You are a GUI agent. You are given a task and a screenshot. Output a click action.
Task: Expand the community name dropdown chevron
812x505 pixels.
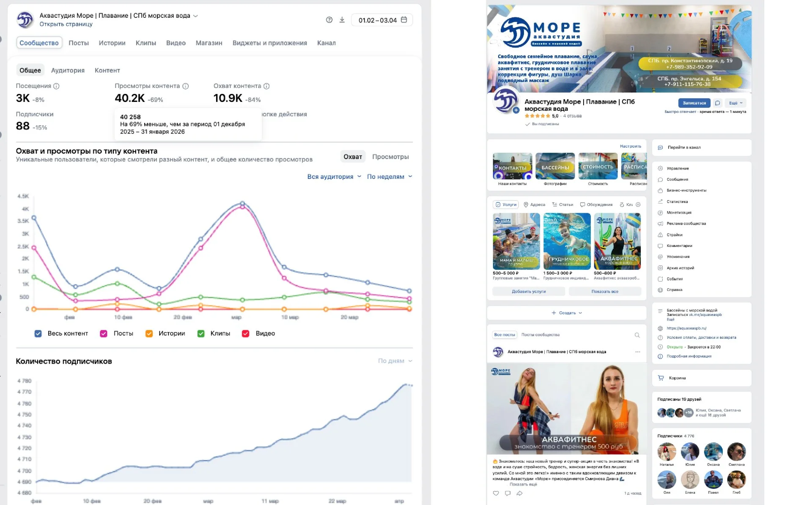(x=195, y=16)
